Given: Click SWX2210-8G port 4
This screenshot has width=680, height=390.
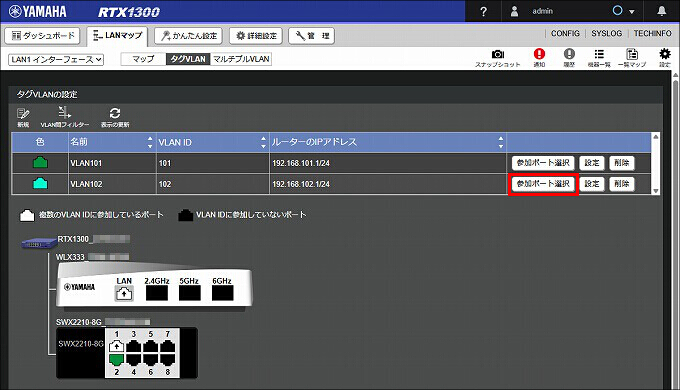Looking at the screenshot, I should click(134, 359).
